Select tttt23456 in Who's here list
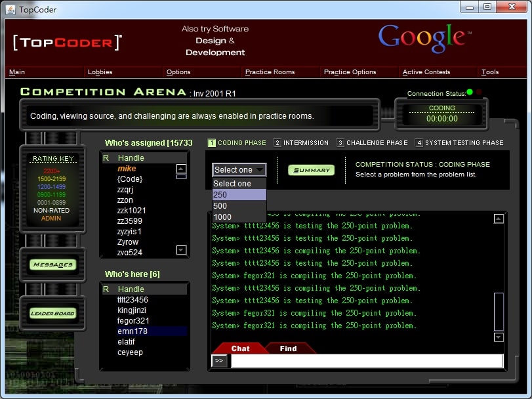This screenshot has width=532, height=399. click(x=133, y=300)
